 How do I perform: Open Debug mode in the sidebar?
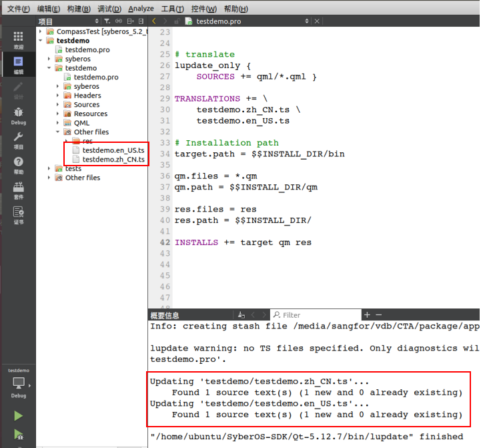(18, 116)
